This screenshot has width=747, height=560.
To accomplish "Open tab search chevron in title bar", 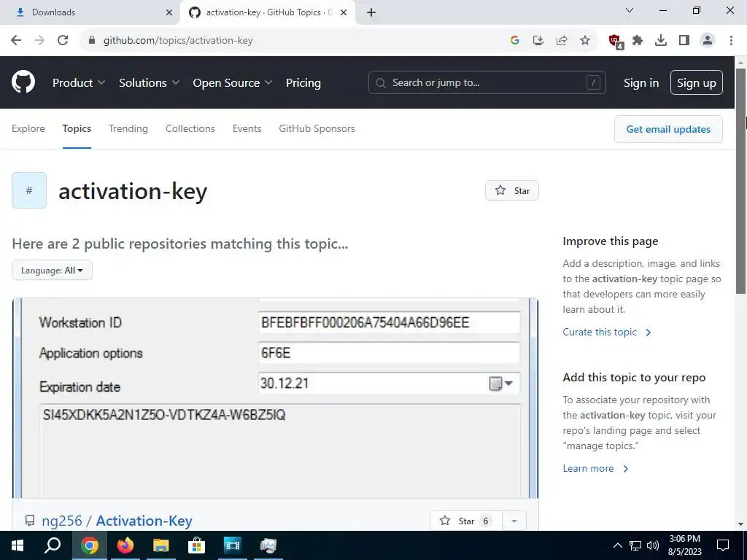I will tap(630, 10).
